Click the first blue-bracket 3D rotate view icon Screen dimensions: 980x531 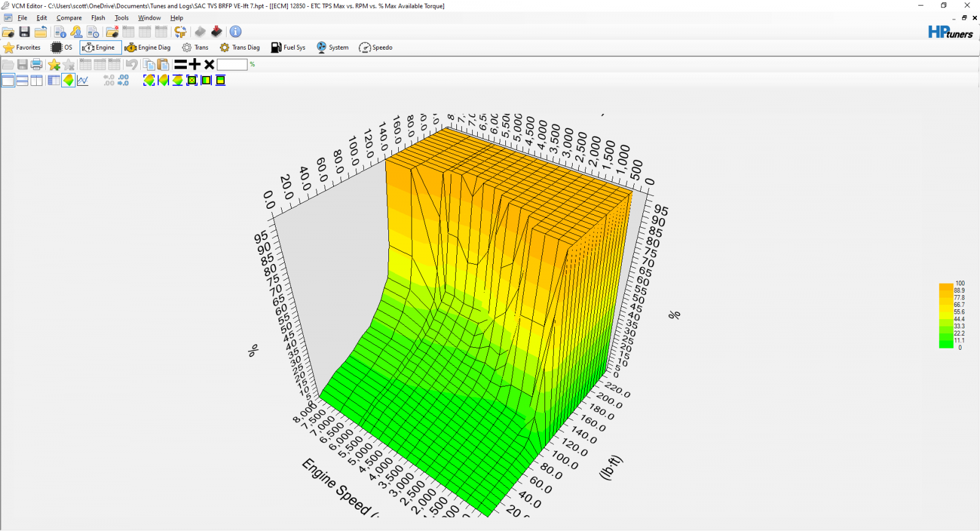click(149, 80)
